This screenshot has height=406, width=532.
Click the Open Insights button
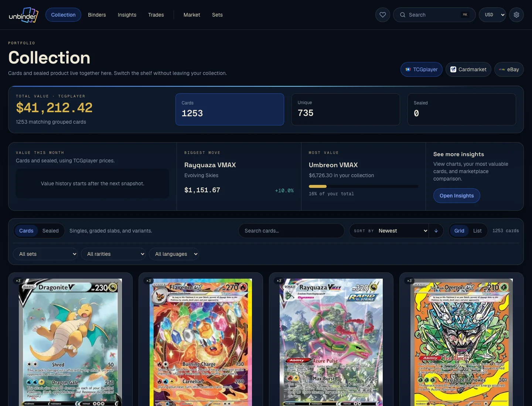(x=457, y=196)
